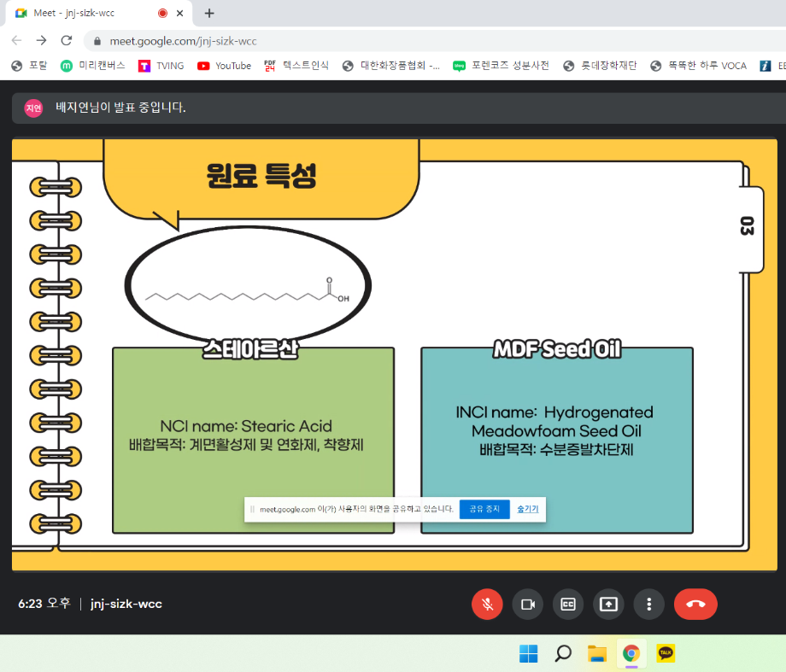Open File Explorer from the taskbar
This screenshot has width=786, height=672.
597,654
